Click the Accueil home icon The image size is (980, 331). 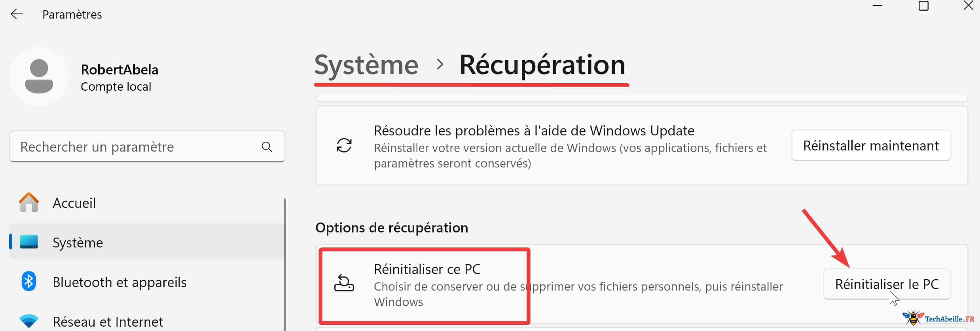(29, 202)
